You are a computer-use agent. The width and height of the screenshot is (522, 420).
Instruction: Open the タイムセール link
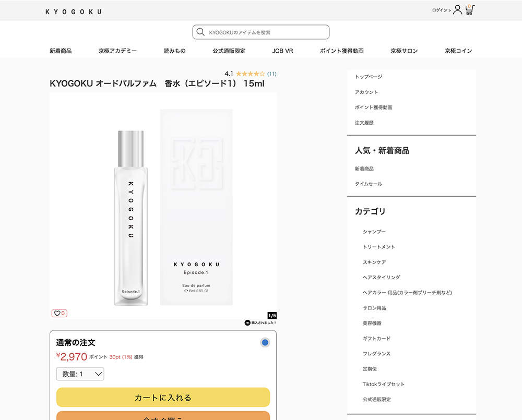click(369, 184)
